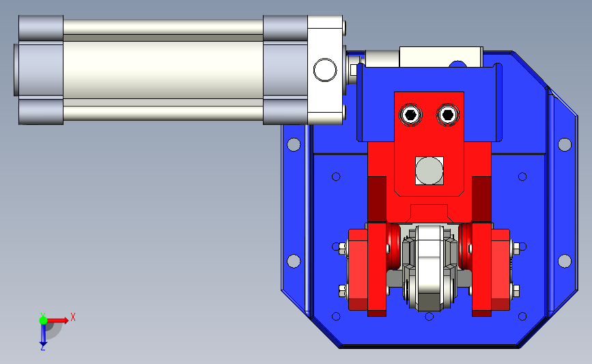Select the green Y axis dot on triad
This screenshot has width=592, height=364.
pyautogui.click(x=43, y=320)
